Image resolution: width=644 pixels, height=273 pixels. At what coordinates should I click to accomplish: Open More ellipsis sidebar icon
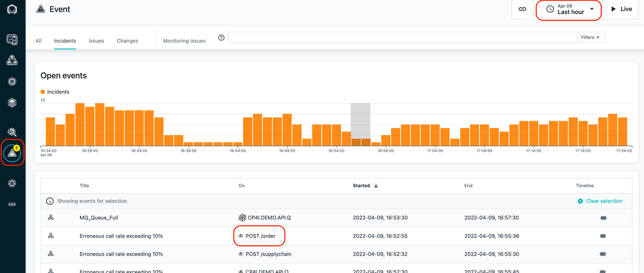point(12,204)
